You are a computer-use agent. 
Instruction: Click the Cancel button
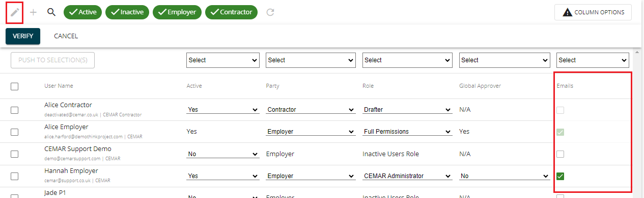[x=66, y=36]
